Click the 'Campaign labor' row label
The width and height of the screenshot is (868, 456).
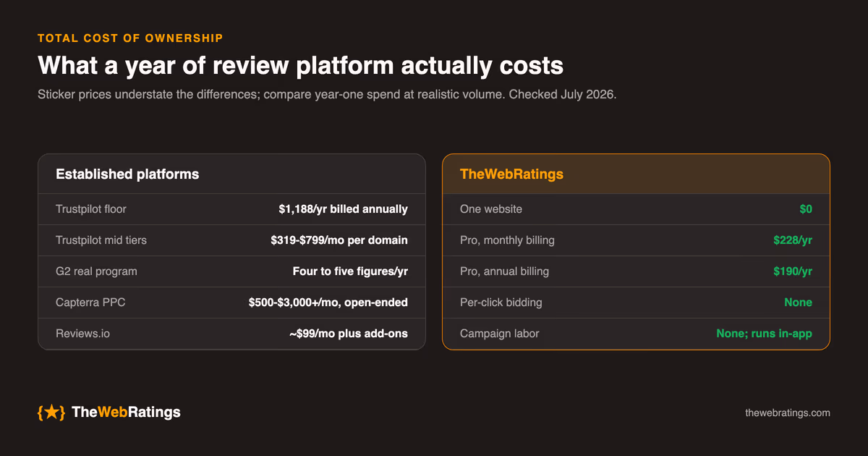tap(500, 334)
